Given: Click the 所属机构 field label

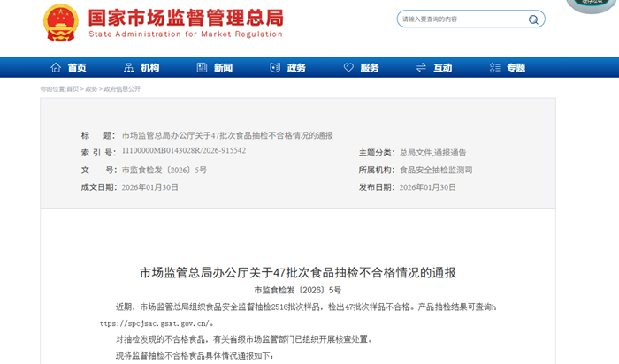Looking at the screenshot, I should [377, 170].
